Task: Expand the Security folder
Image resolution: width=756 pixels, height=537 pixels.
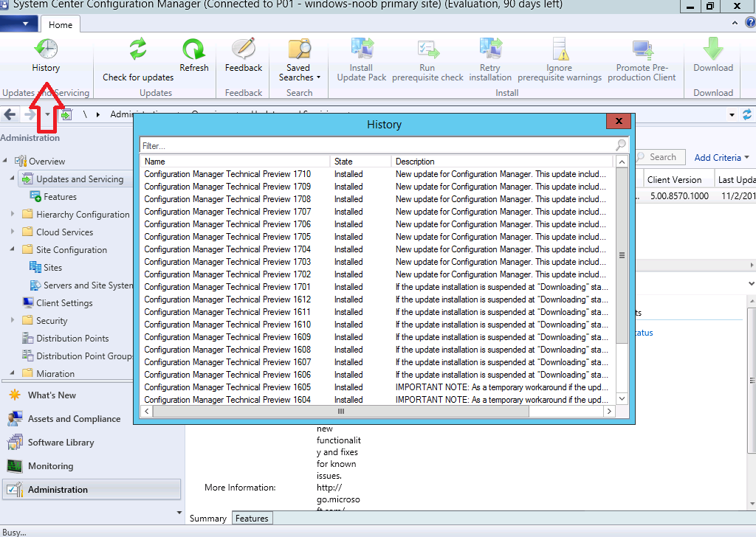Action: coord(13,320)
